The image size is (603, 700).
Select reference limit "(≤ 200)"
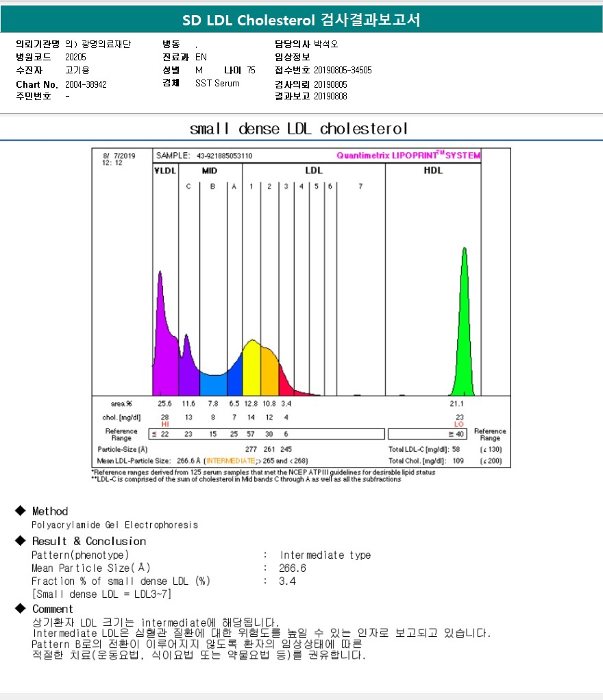click(x=491, y=461)
